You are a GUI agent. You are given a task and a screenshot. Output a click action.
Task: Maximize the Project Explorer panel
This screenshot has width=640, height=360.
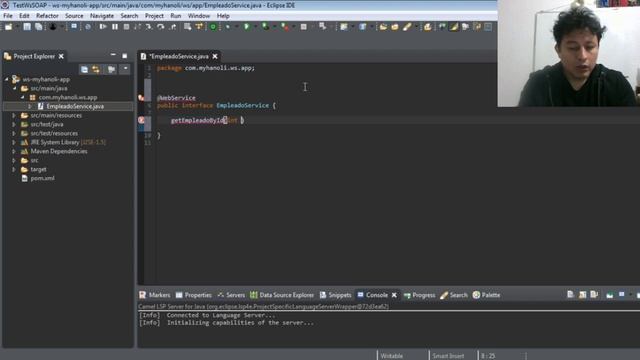125,56
